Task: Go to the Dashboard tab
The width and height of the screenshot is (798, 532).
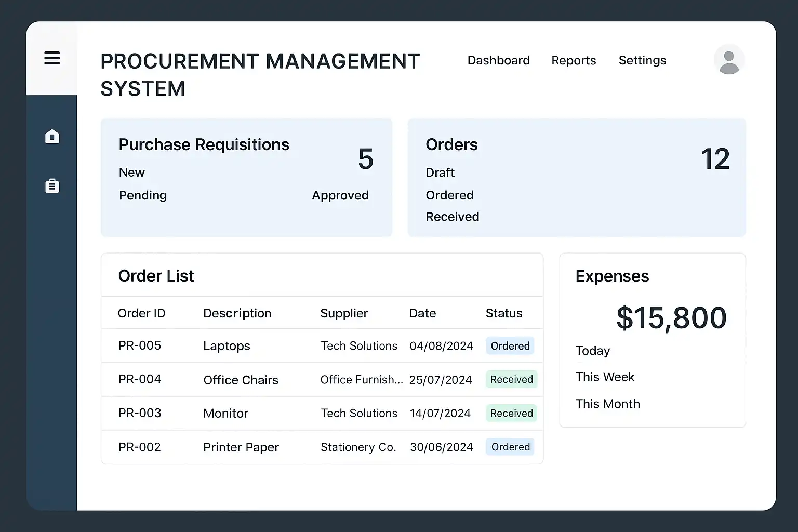Action: [x=498, y=60]
